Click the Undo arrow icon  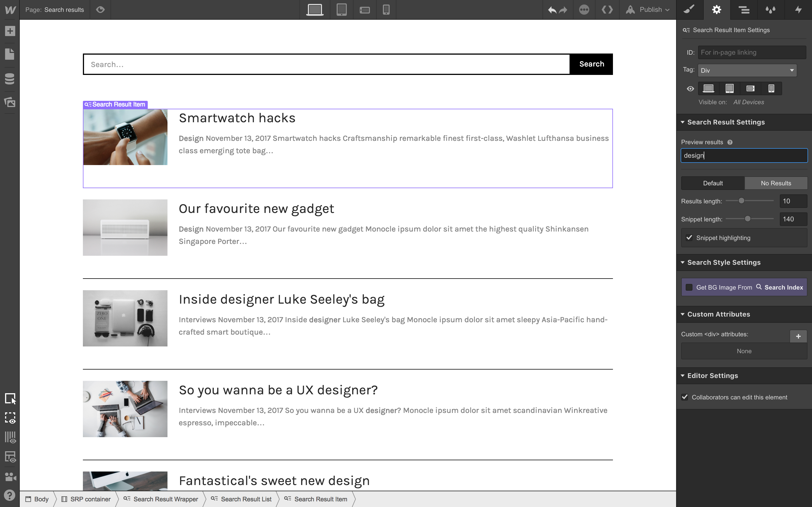tap(552, 9)
